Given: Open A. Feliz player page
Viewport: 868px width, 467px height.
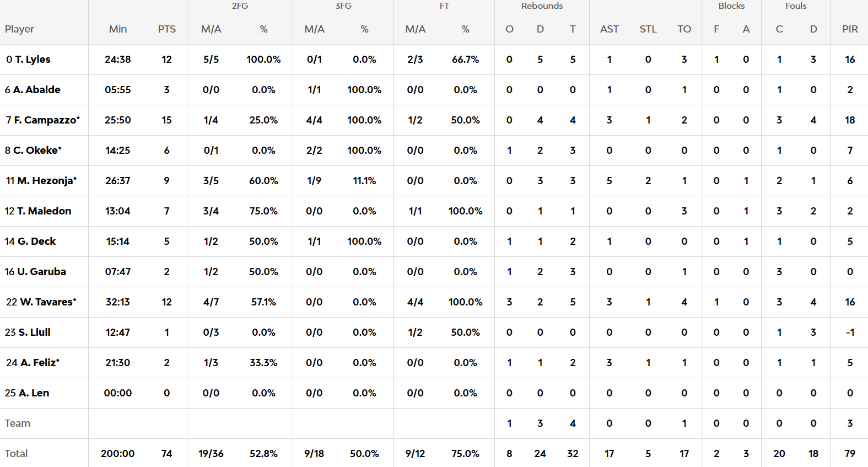Looking at the screenshot, I should click(x=38, y=363).
